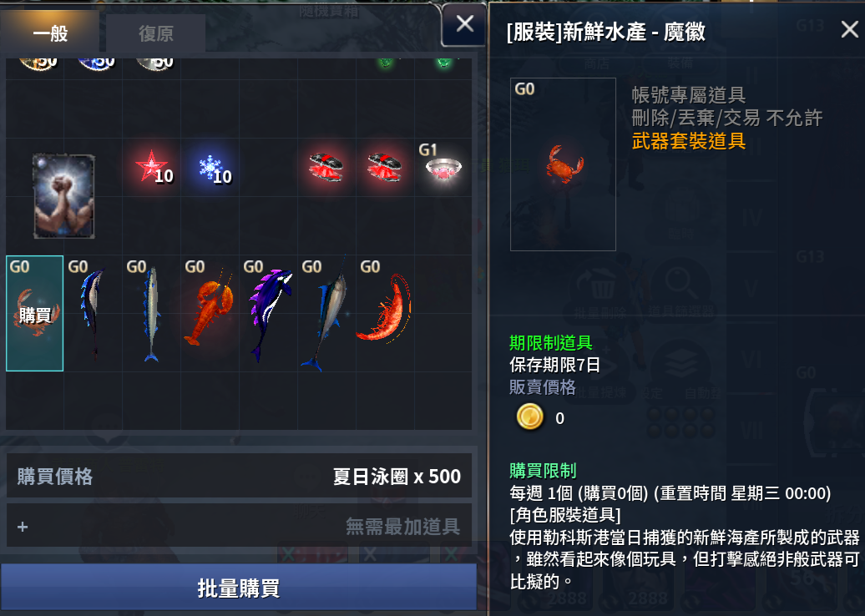Image resolution: width=865 pixels, height=616 pixels.
Task: Select the crab weapon costume item
Action: 35,313
